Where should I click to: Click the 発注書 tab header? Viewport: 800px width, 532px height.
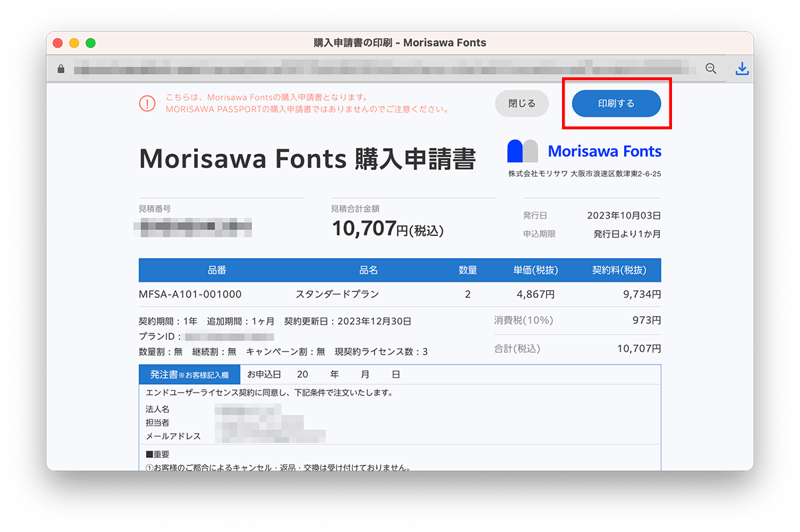(x=189, y=375)
